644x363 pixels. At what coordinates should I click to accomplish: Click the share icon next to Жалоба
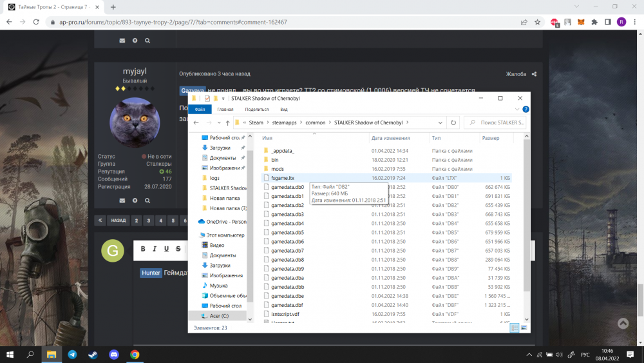[x=534, y=74]
